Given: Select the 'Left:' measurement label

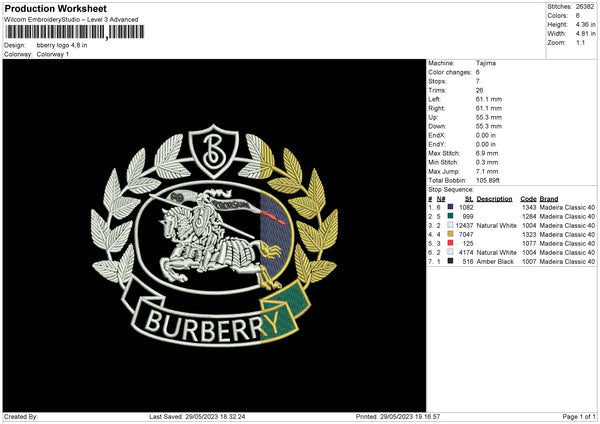Looking at the screenshot, I should tap(434, 99).
